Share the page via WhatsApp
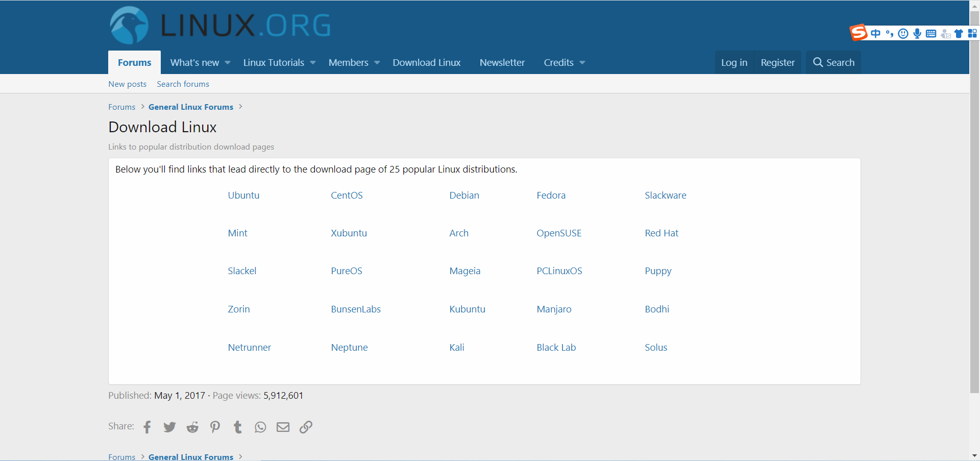This screenshot has height=461, width=980. (260, 427)
